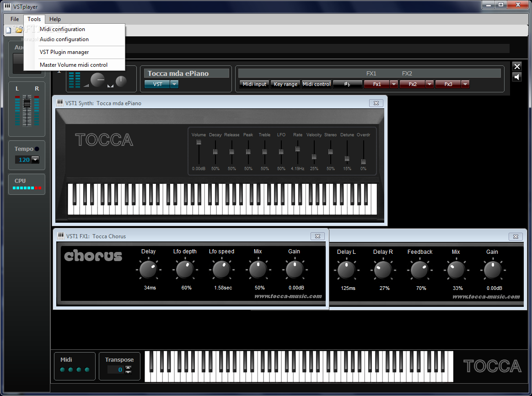Screen dimensions: 532x396
Task: Open the File menu
Action: point(15,19)
